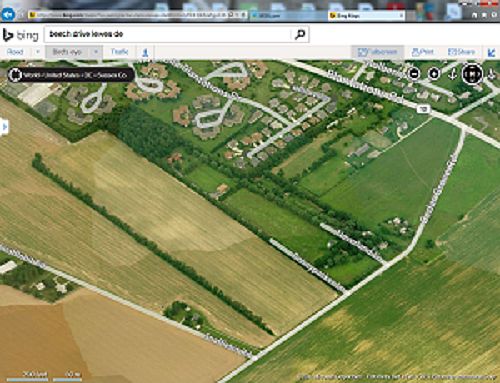Expand the left side panel arrow
Image resolution: width=500 pixels, height=383 pixels.
pyautogui.click(x=4, y=127)
